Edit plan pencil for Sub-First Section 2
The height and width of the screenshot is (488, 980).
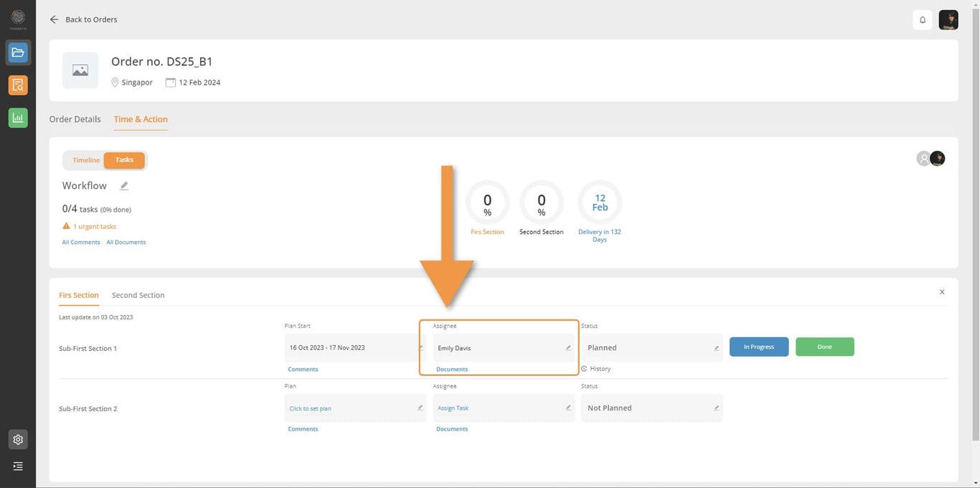click(420, 408)
